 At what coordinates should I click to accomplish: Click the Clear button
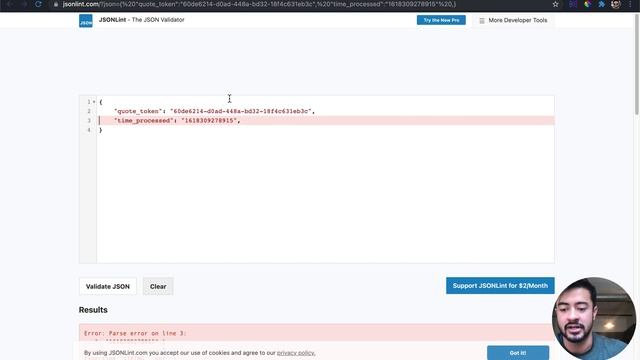pyautogui.click(x=158, y=287)
